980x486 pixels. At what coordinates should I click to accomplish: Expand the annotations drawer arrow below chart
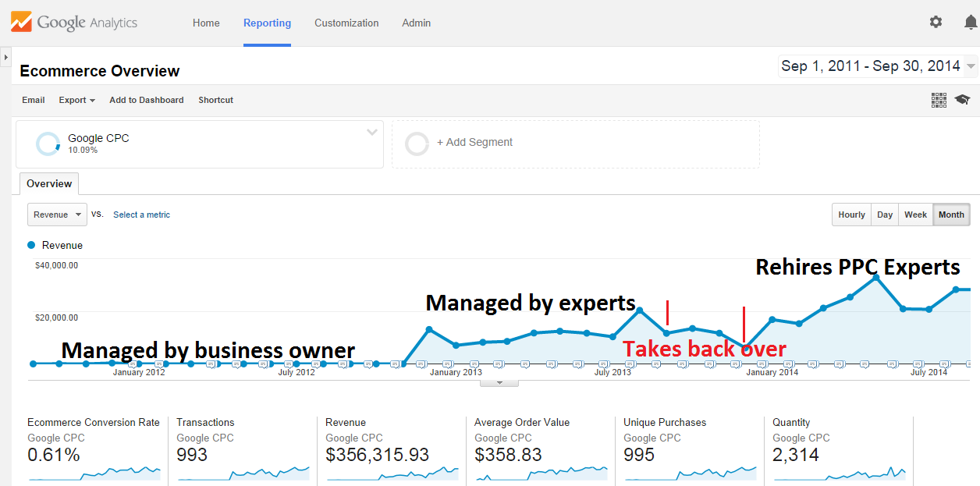click(x=499, y=383)
